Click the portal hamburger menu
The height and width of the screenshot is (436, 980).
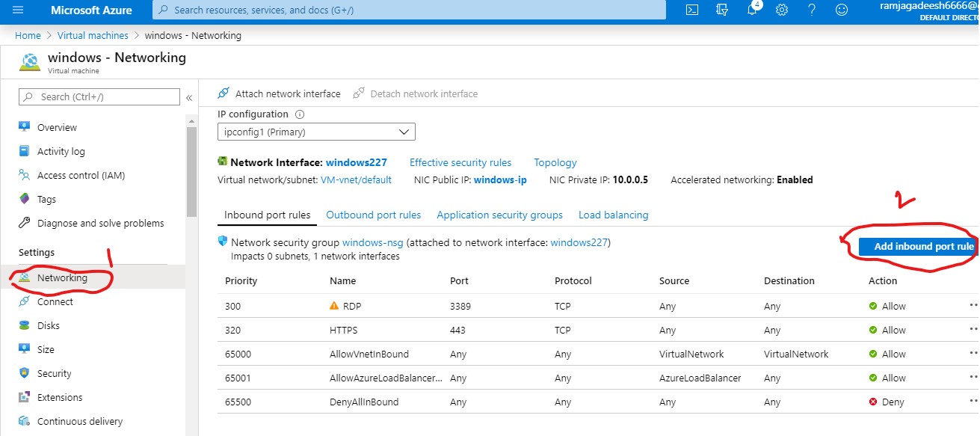click(x=16, y=10)
